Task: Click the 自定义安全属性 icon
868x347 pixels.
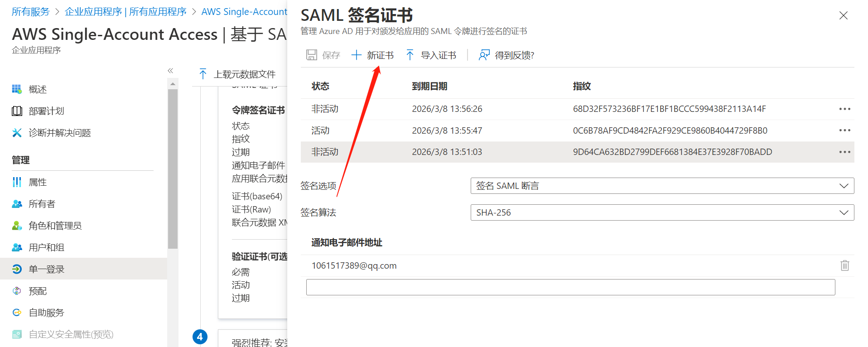Action: click(x=17, y=334)
